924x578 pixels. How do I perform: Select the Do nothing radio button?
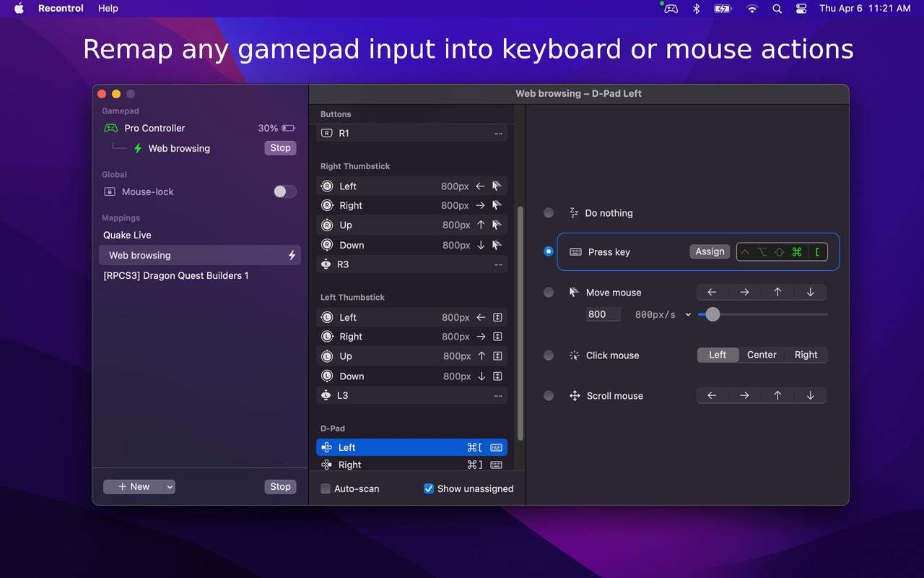click(549, 212)
